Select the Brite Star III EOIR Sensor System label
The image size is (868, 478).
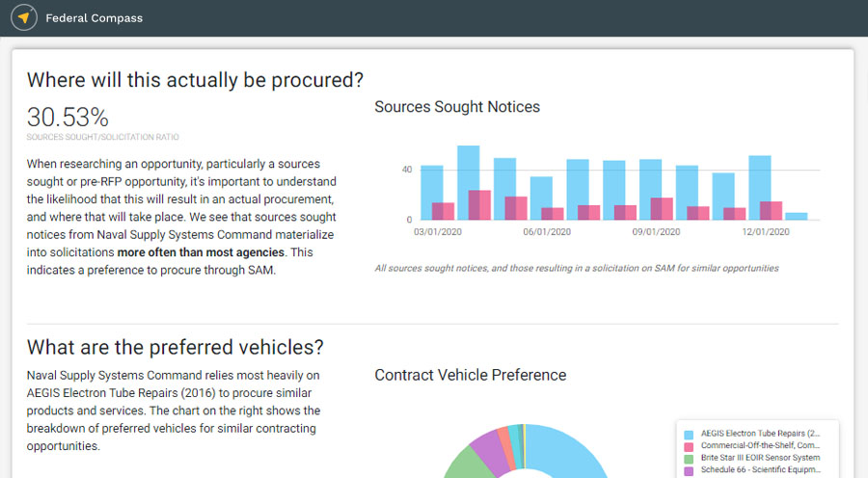click(x=761, y=459)
